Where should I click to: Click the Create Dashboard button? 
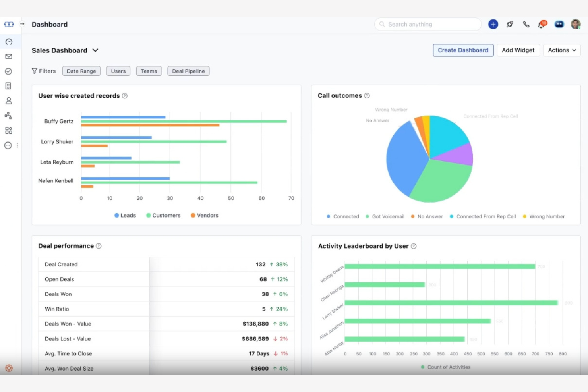point(463,50)
